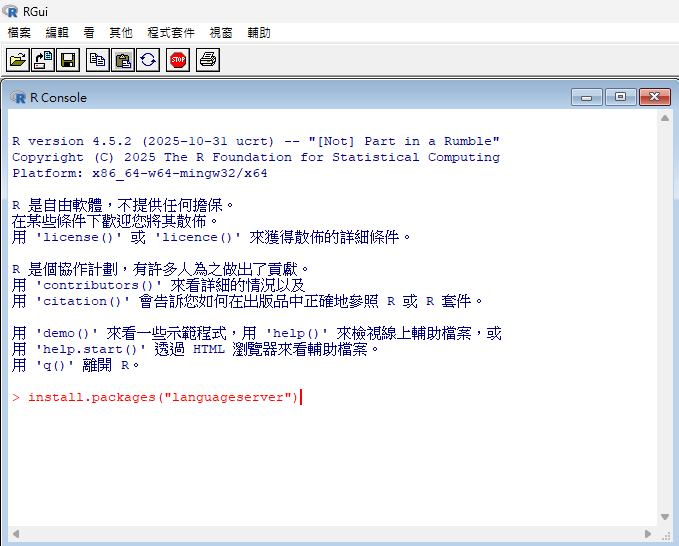The image size is (679, 546).
Task: Open the 看 menu
Action: [89, 33]
